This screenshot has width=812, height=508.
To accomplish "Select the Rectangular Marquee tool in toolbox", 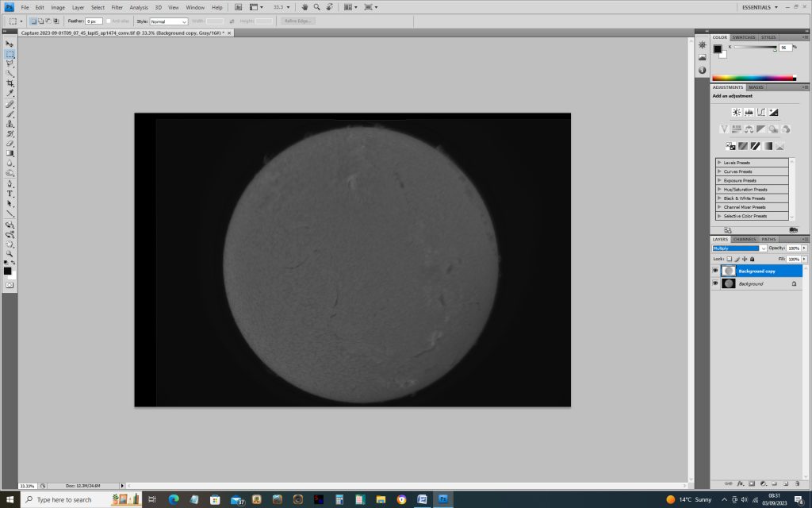I will click(10, 54).
